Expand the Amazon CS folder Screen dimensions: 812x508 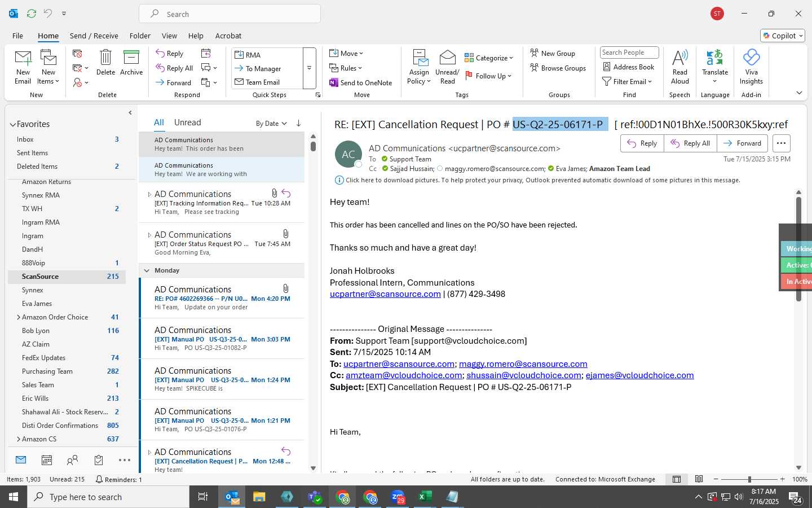[x=18, y=439]
